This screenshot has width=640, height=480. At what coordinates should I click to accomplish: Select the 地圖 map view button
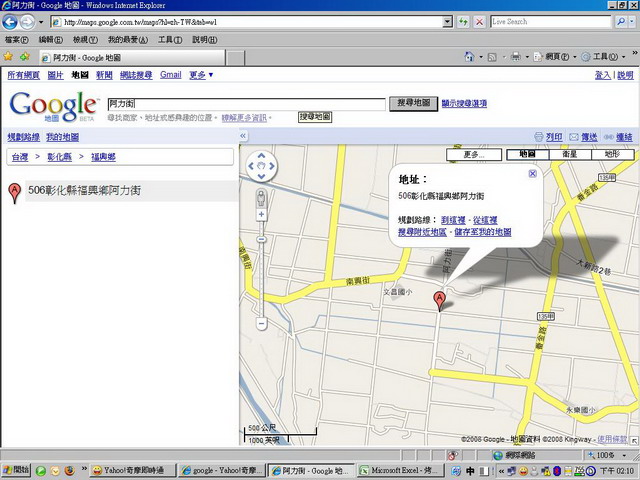tap(528, 154)
